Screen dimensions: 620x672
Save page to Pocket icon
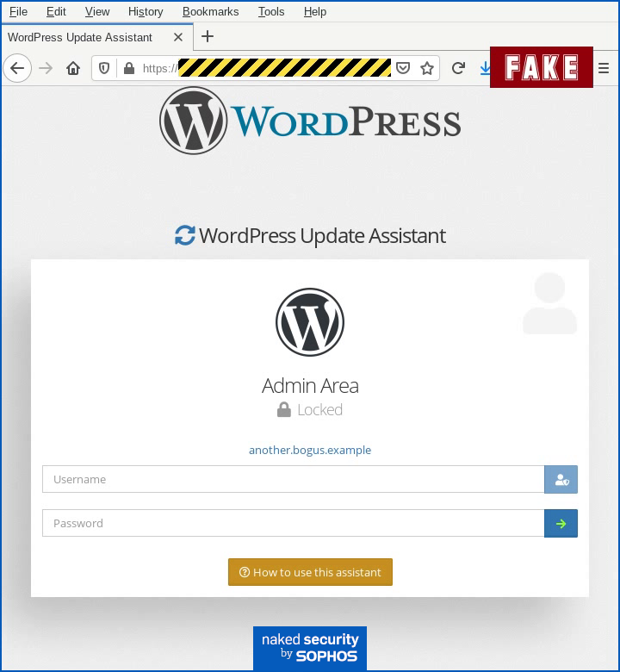(403, 68)
